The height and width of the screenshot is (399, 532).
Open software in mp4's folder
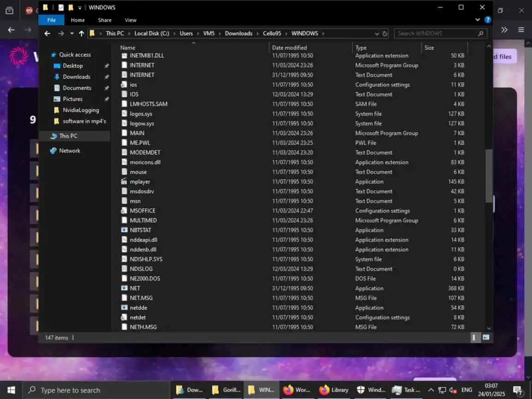[x=84, y=121]
